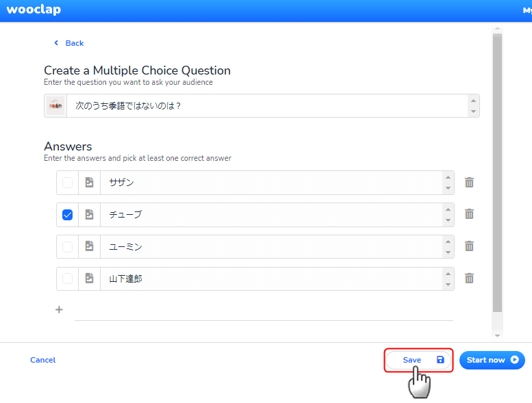Click down arrow in ユーミン field
The height and width of the screenshot is (403, 532).
coord(448,252)
